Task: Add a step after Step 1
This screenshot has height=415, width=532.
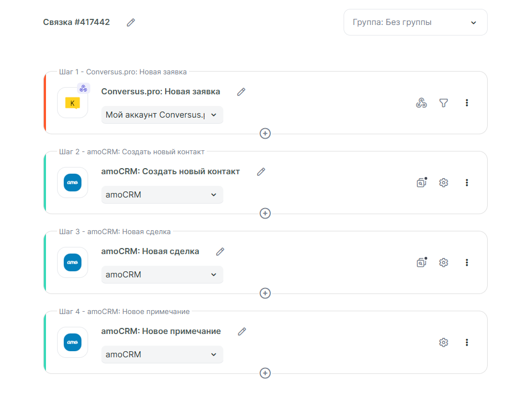Action: 265,134
